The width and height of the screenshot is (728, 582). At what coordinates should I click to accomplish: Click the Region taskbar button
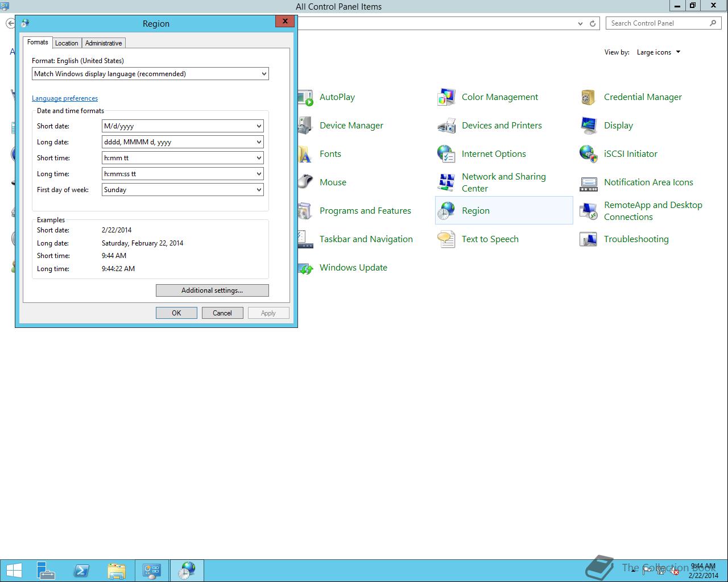187,571
